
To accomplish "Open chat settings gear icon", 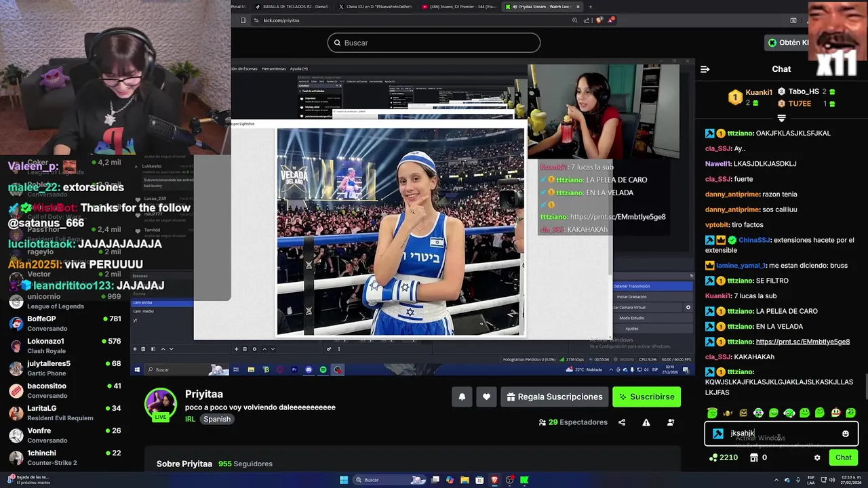I will [817, 457].
